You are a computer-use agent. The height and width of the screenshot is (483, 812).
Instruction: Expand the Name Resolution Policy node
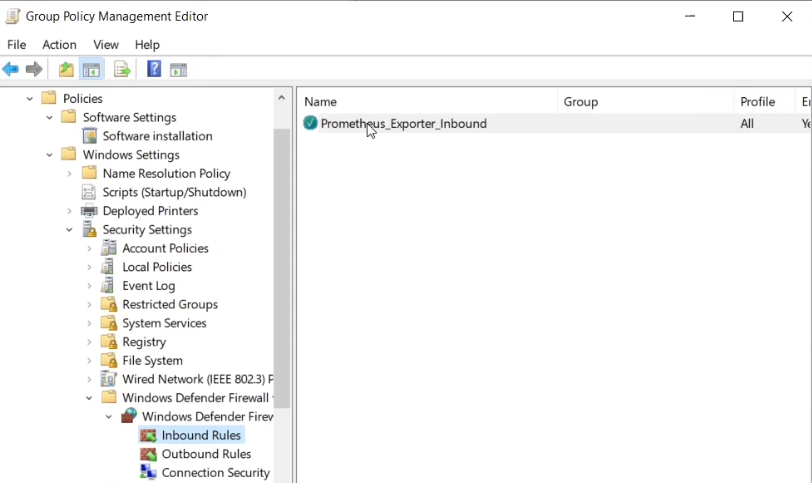[x=69, y=173]
